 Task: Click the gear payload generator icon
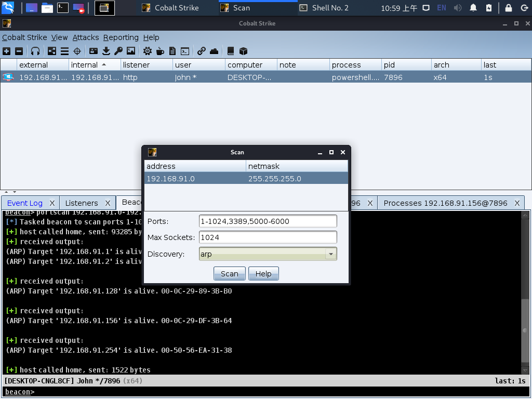pyautogui.click(x=148, y=51)
